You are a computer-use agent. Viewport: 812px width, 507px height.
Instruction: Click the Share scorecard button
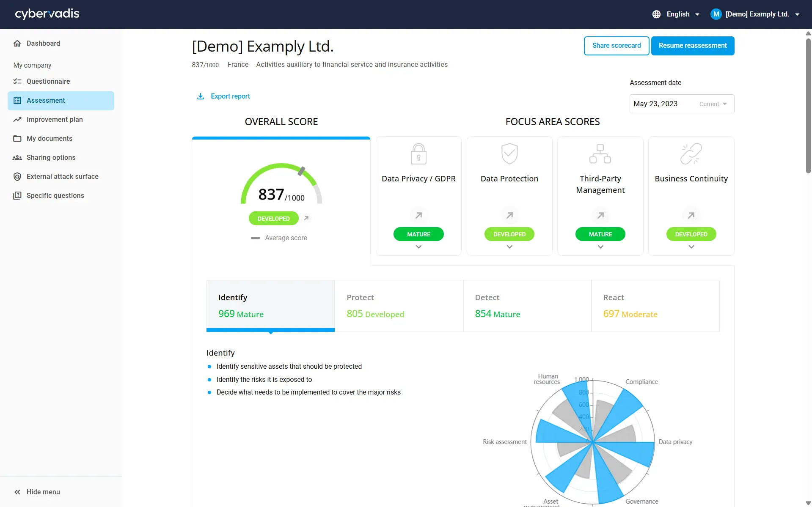(x=616, y=46)
